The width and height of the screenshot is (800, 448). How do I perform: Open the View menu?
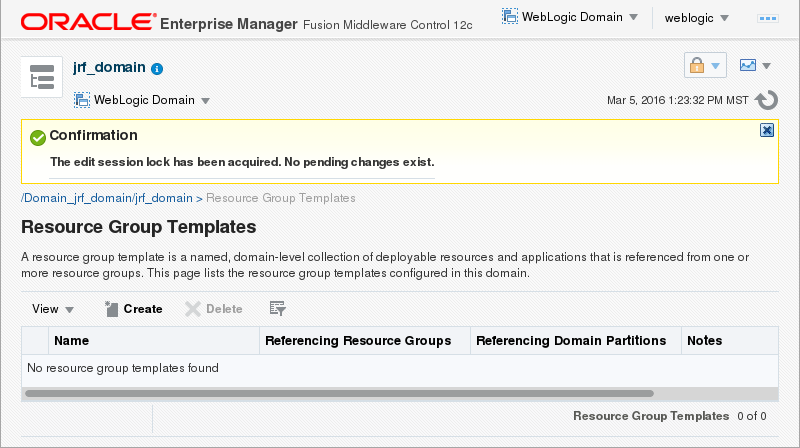pyautogui.click(x=53, y=309)
